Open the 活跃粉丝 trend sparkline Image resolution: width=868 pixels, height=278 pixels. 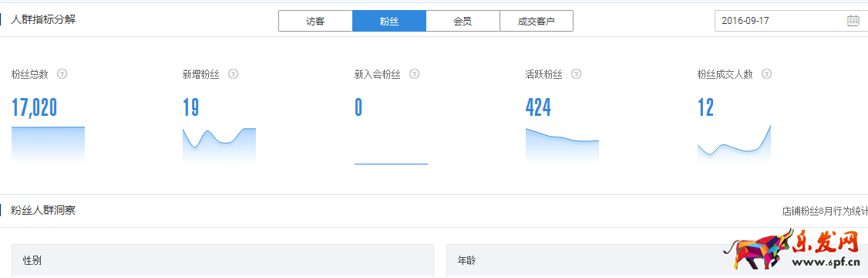coord(562,146)
